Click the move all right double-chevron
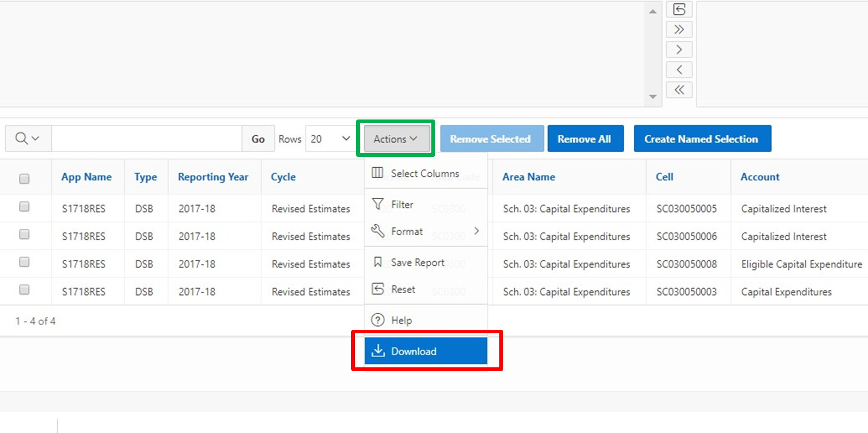Viewport: 868px width, 433px height. point(679,30)
